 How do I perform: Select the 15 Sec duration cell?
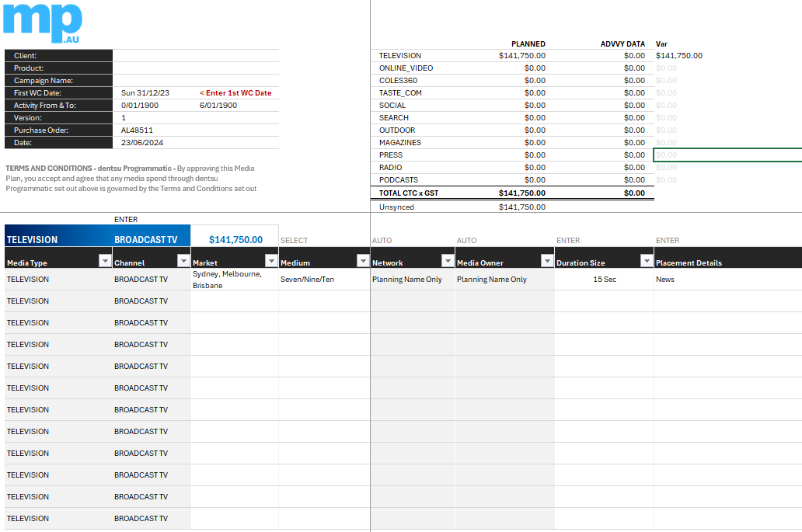click(x=604, y=280)
